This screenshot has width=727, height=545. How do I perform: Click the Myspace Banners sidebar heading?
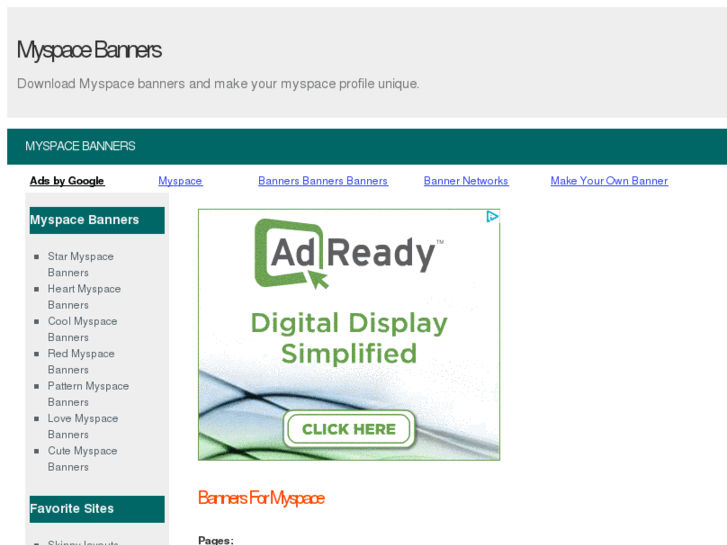(x=97, y=220)
